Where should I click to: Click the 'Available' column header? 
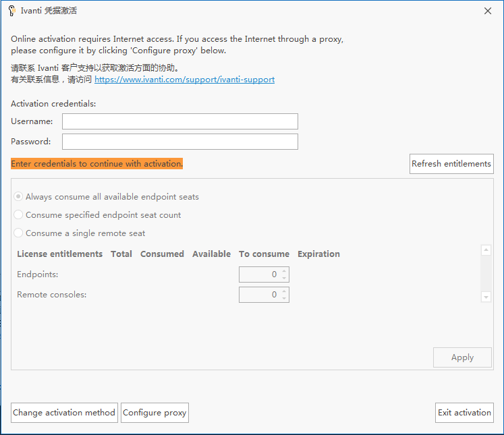click(211, 254)
